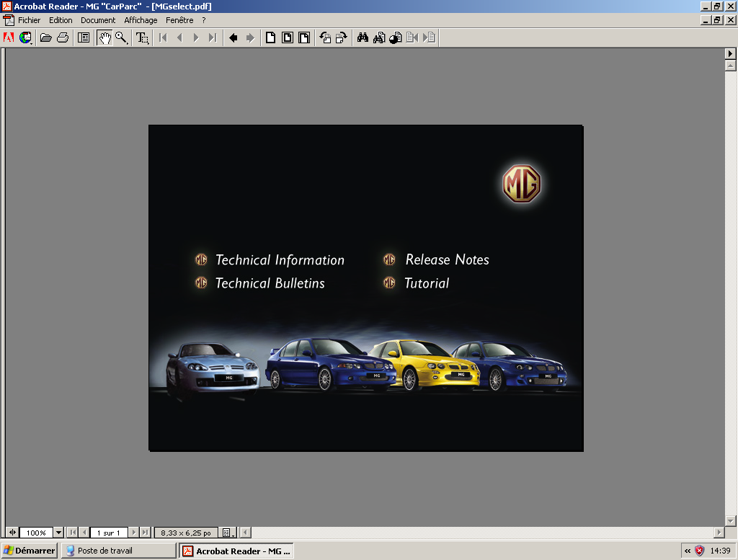
Task: Expand the toolbar overflow arrow at top right
Action: coord(730,53)
